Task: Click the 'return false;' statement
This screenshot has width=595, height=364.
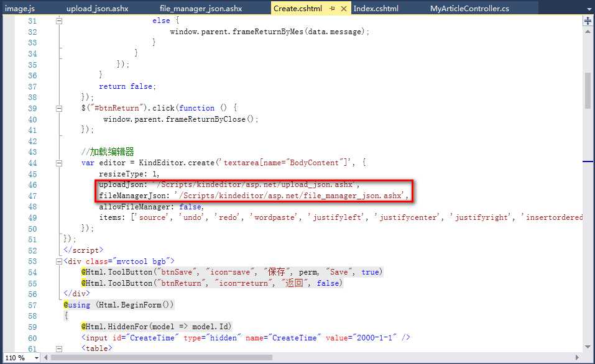Action: (127, 86)
